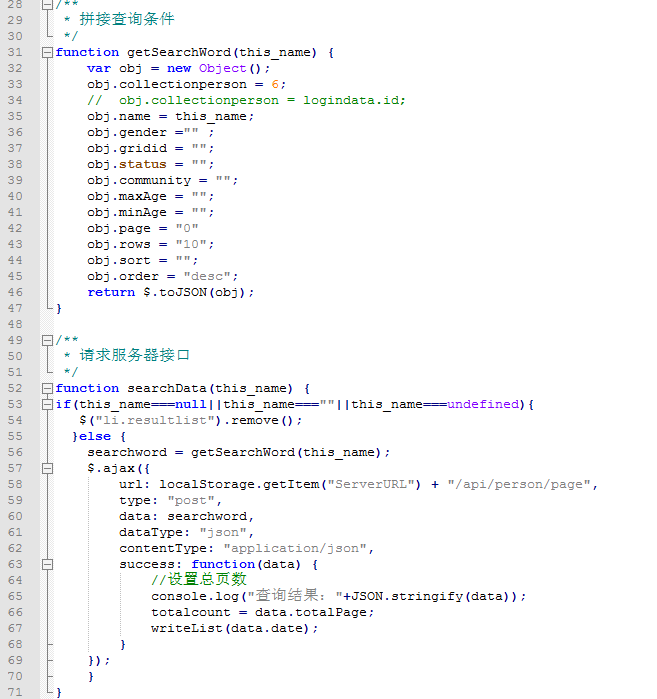Click the string "post" on line 59
The height and width of the screenshot is (699, 657).
point(191,501)
